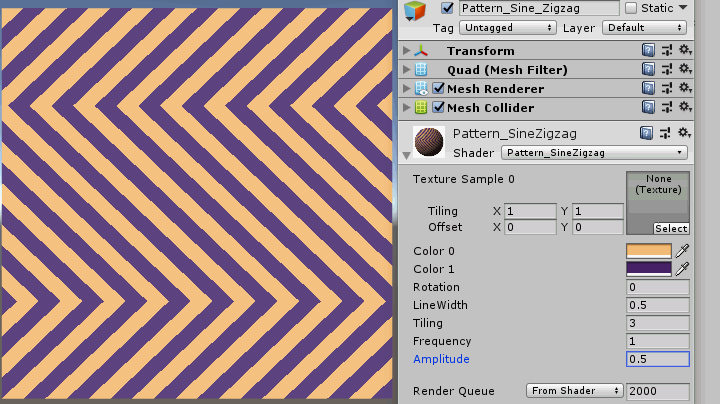
Task: Click the Quad (Mesh Filter) title
Action: click(x=507, y=70)
